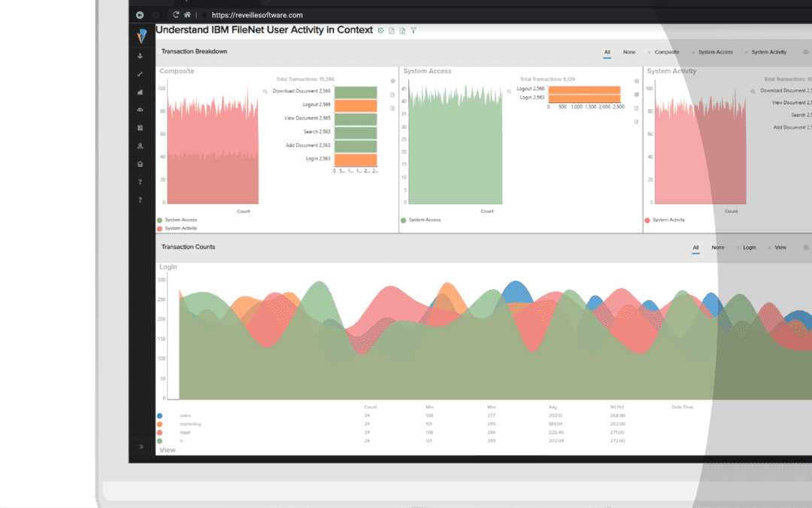Click the orange marketing legend dot
The height and width of the screenshot is (508, 812).
pyautogui.click(x=159, y=424)
